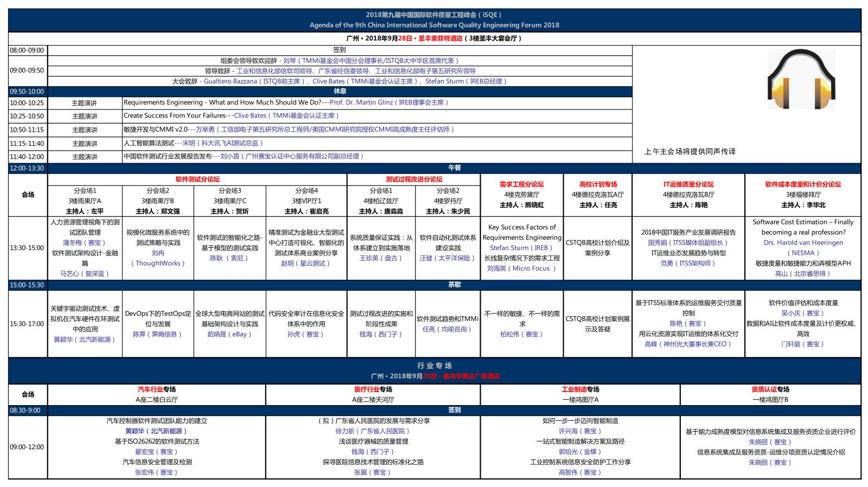The height and width of the screenshot is (487, 868).
Task: Select the IT运维质量分论坛 track header
Action: click(688, 184)
